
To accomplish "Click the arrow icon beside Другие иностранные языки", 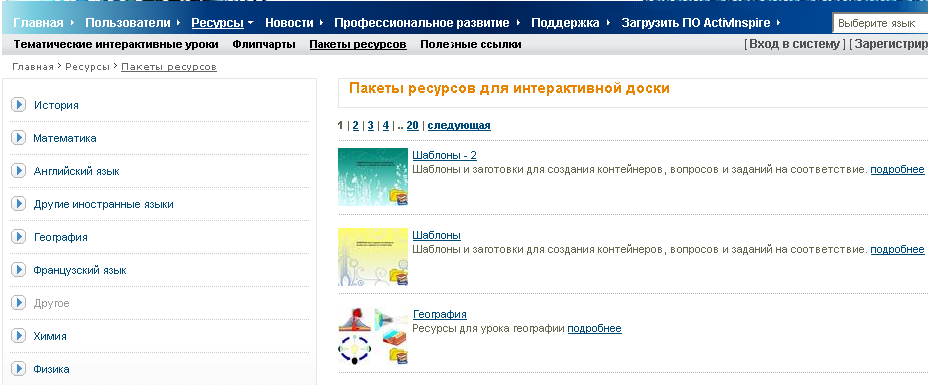I will click(x=18, y=204).
